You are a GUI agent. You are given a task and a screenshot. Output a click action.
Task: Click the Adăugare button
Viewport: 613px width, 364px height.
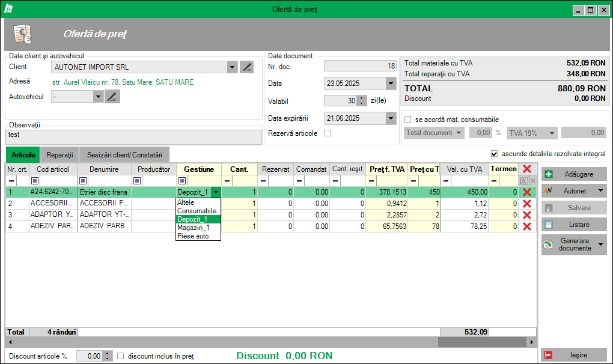pyautogui.click(x=574, y=174)
